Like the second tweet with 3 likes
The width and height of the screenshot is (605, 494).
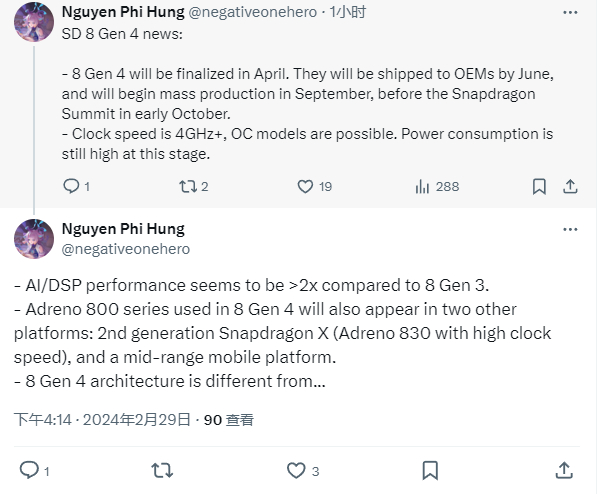[x=296, y=470]
